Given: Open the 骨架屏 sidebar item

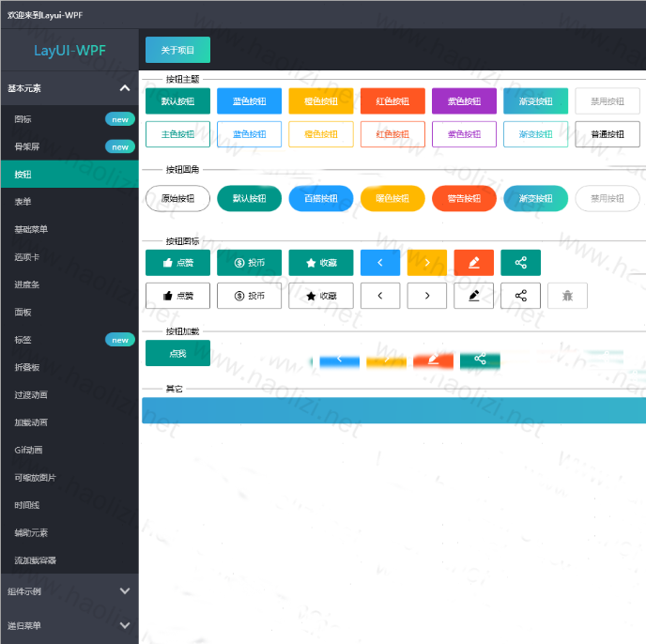Looking at the screenshot, I should click(69, 146).
